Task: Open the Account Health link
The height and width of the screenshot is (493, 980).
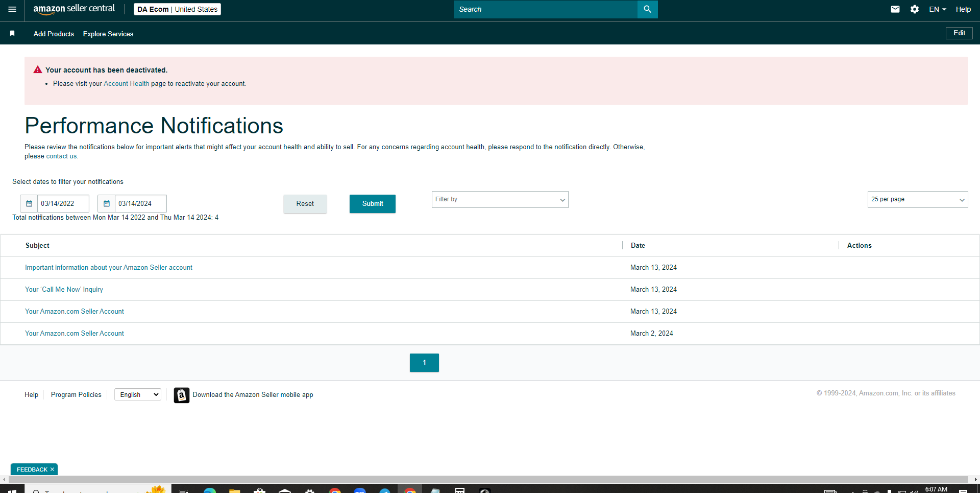Action: 126,84
